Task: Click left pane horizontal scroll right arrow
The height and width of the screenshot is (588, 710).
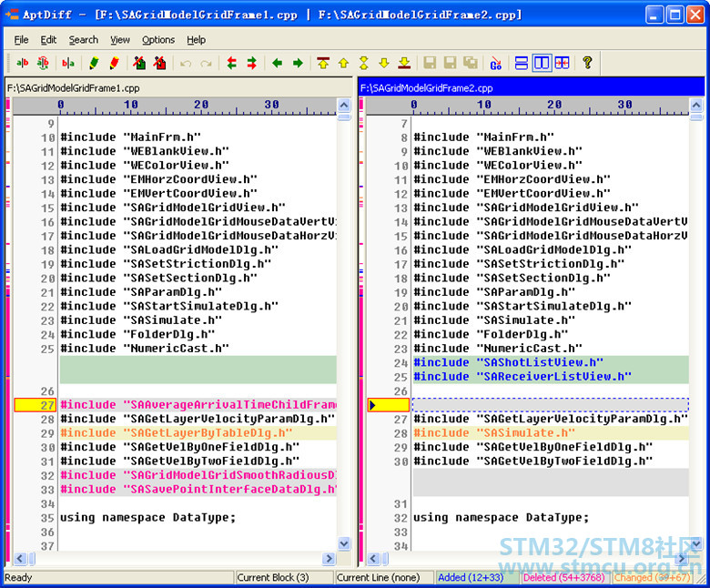Action: [x=330, y=559]
